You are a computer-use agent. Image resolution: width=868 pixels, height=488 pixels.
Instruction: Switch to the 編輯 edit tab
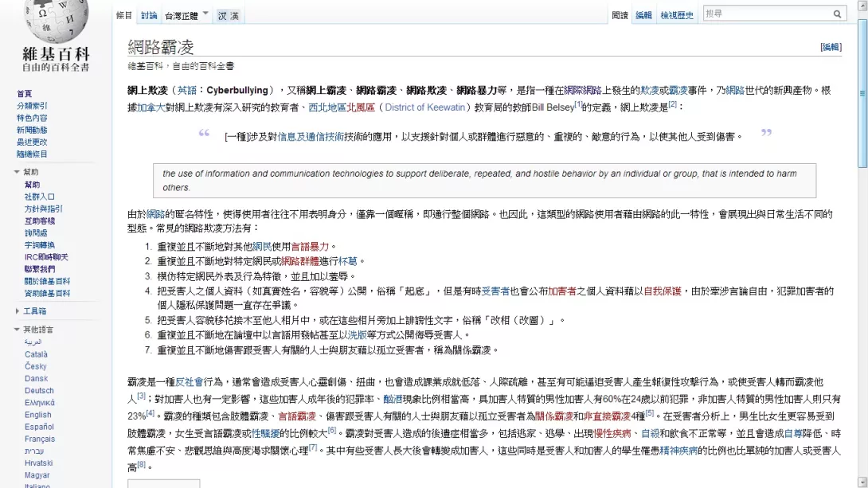(x=643, y=15)
